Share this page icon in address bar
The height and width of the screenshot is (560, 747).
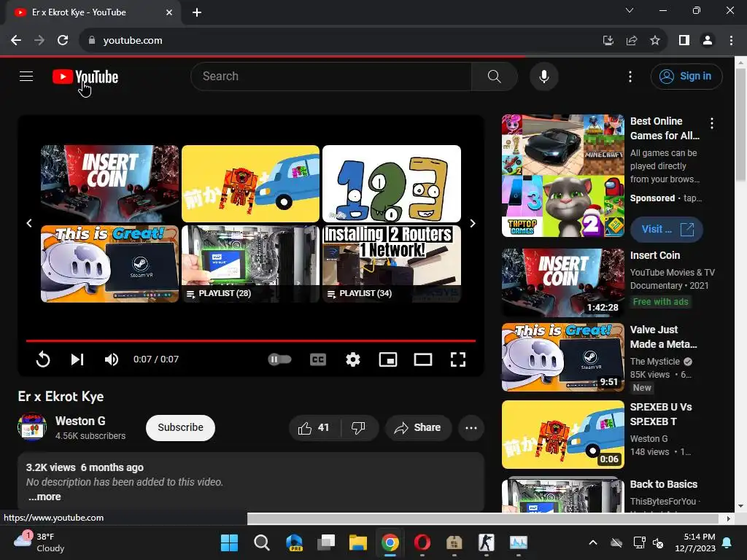pyautogui.click(x=632, y=41)
